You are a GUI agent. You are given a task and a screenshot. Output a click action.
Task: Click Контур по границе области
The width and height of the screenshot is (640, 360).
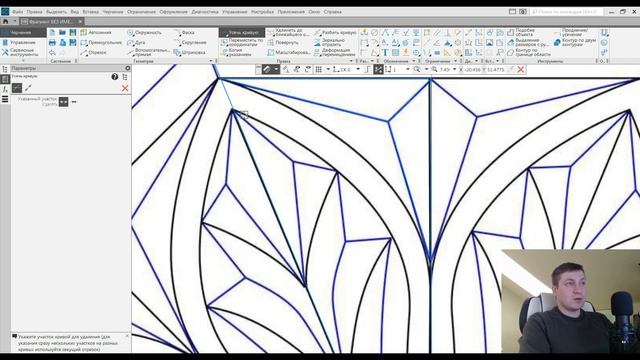click(x=529, y=52)
